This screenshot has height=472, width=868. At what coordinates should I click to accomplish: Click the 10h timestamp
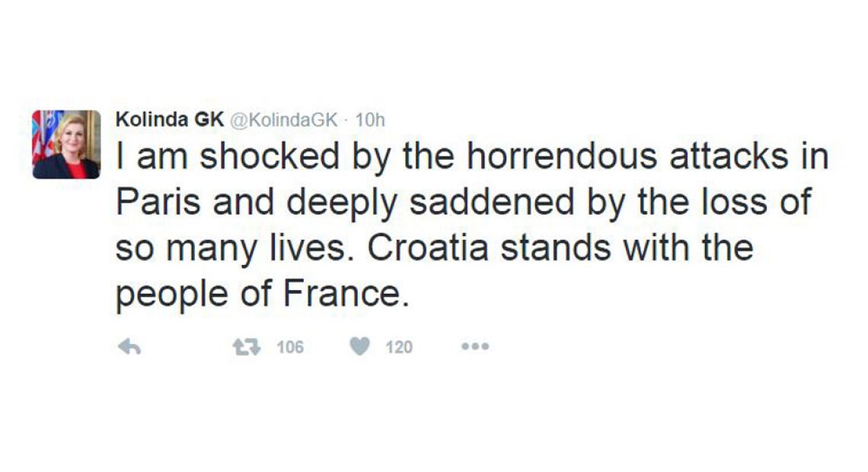[x=371, y=120]
